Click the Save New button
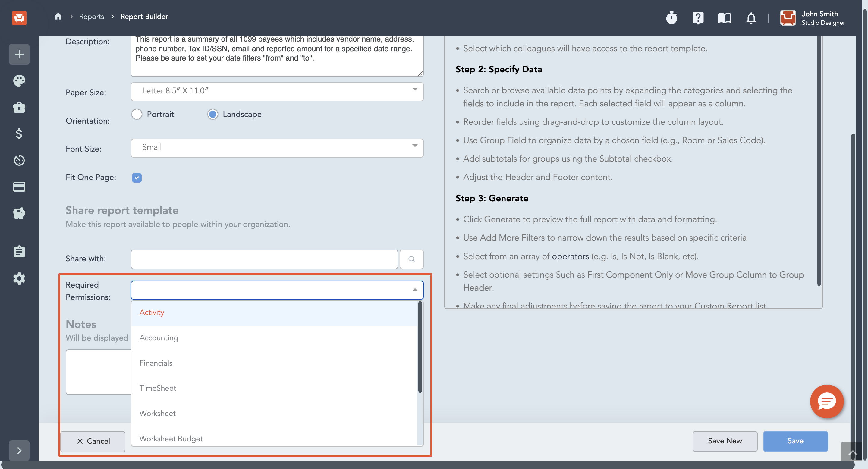Screen dimensions: 868x469 pyautogui.click(x=725, y=441)
